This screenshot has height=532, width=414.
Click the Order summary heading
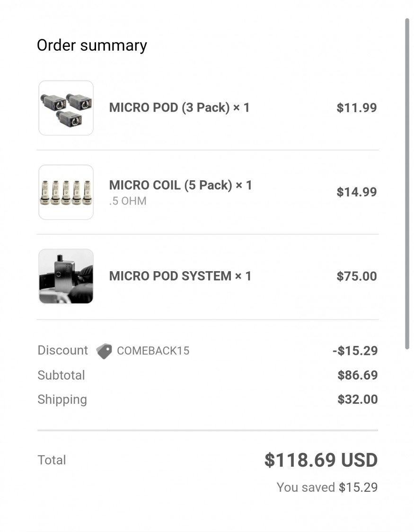click(92, 45)
